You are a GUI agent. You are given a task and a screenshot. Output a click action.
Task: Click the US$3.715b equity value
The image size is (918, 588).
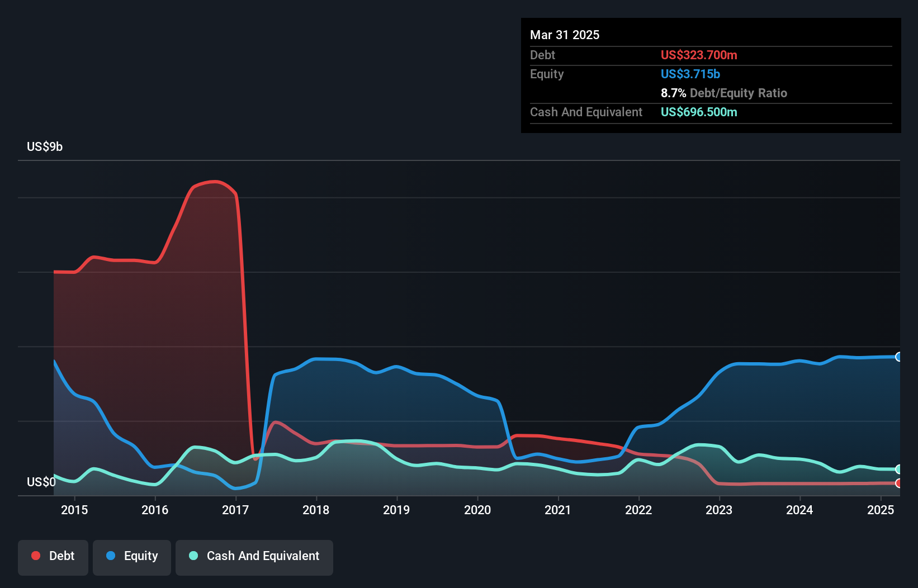click(690, 74)
